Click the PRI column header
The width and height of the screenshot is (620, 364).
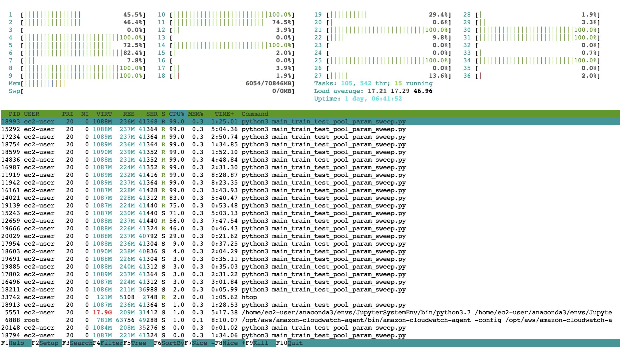click(68, 114)
